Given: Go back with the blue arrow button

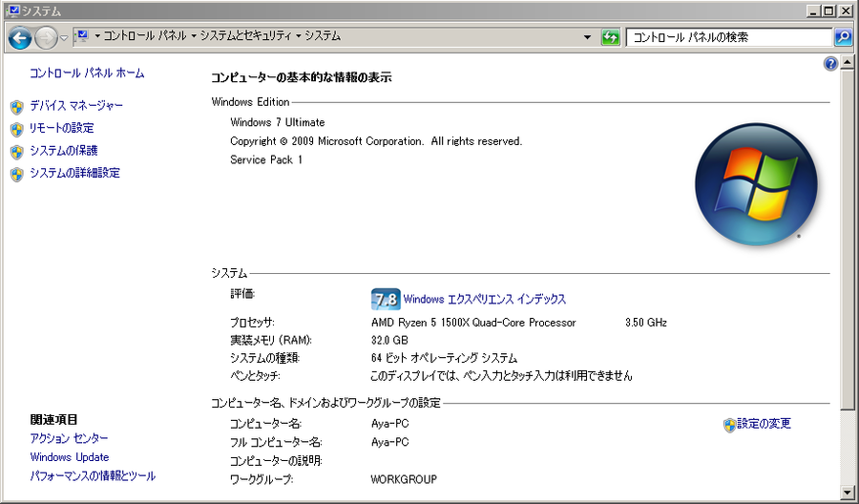Looking at the screenshot, I should pos(20,38).
